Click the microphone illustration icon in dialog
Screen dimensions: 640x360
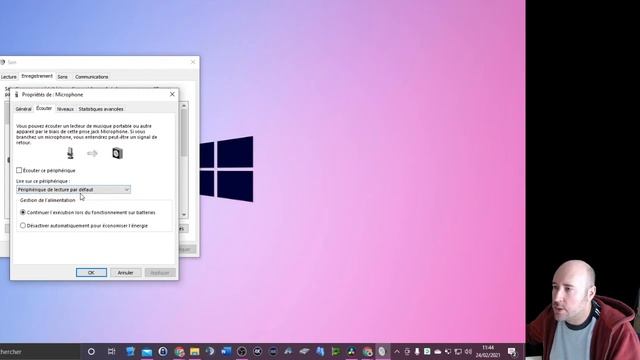[x=70, y=153]
